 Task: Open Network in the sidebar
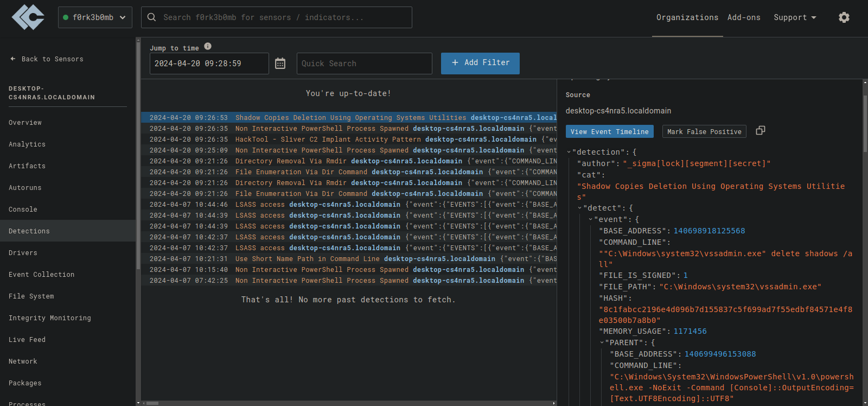coord(68,361)
